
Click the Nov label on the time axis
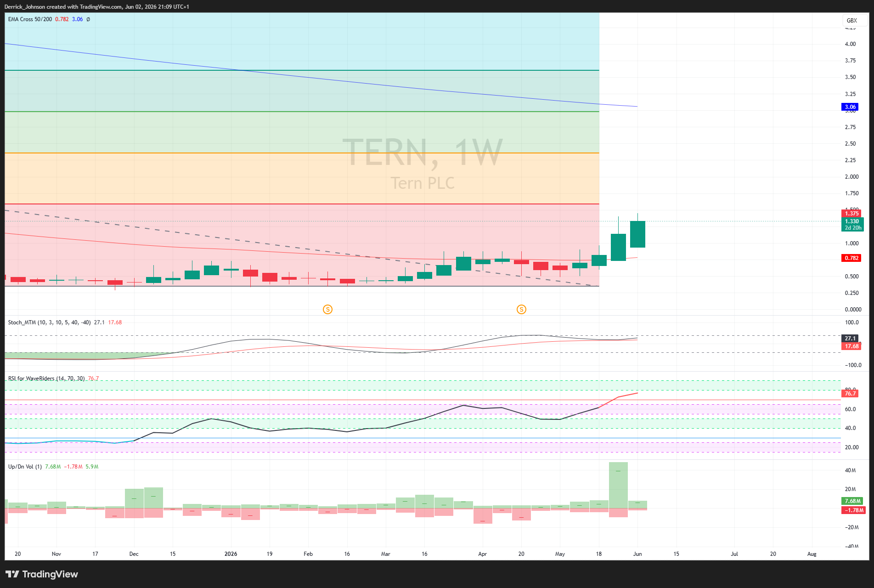(56, 554)
